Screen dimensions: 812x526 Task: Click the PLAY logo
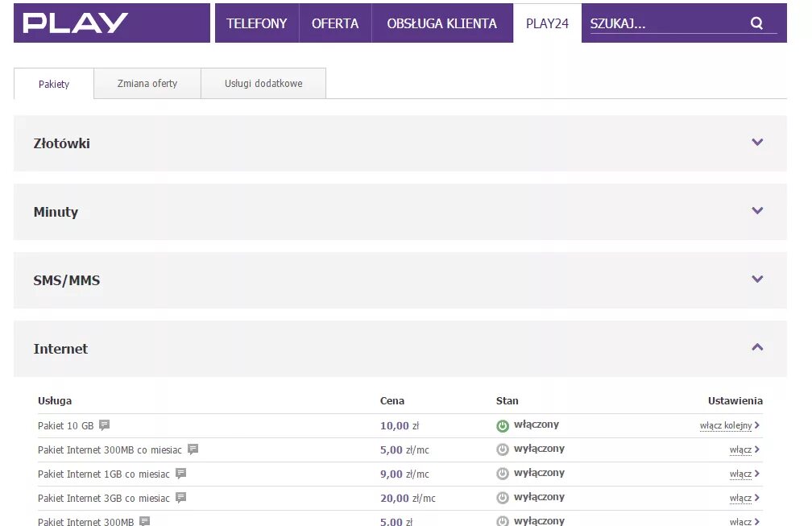click(x=75, y=23)
